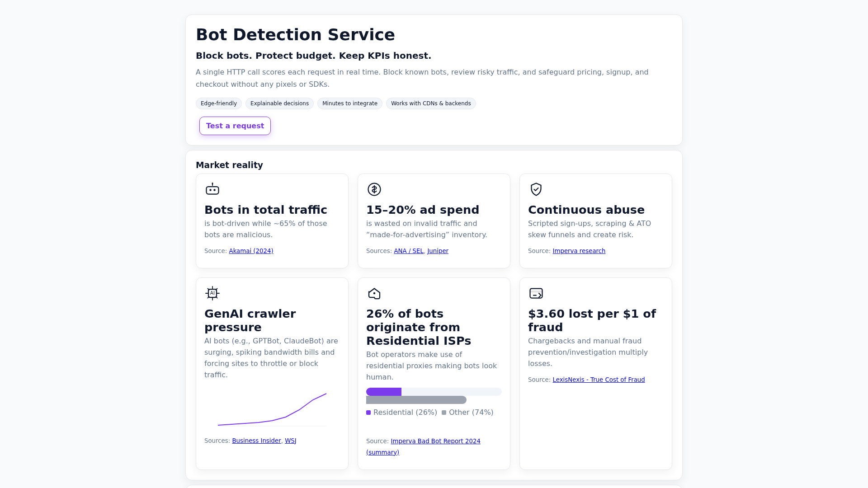Click the gray Other traffic bar
This screenshot has width=868, height=488.
(416, 400)
